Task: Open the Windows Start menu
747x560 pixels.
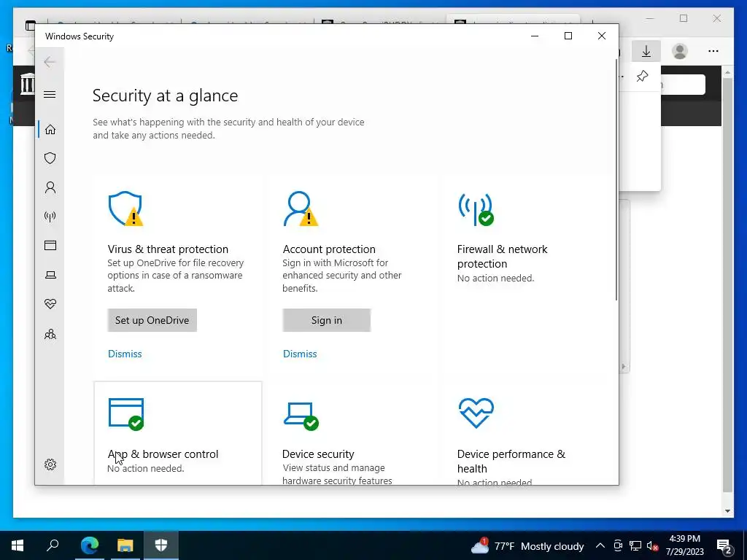Action: 18,545
